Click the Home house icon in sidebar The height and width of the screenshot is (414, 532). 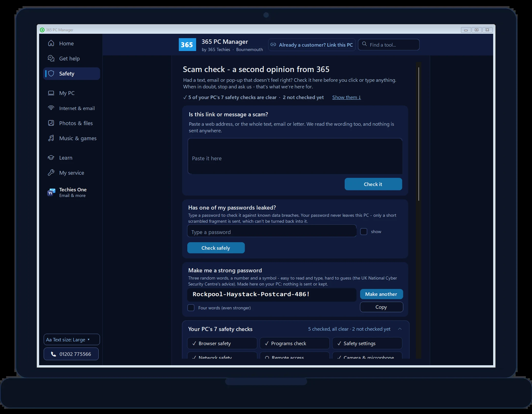[x=51, y=43]
